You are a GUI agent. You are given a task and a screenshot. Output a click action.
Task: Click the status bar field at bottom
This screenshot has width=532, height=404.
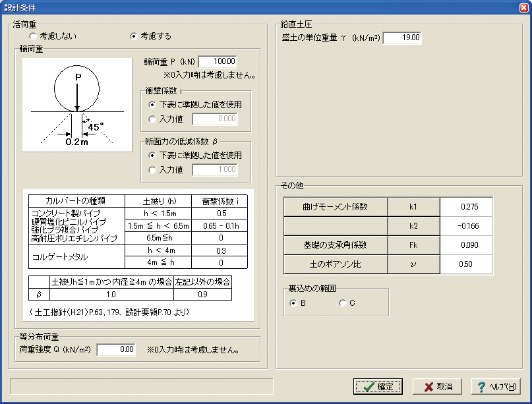(142, 386)
